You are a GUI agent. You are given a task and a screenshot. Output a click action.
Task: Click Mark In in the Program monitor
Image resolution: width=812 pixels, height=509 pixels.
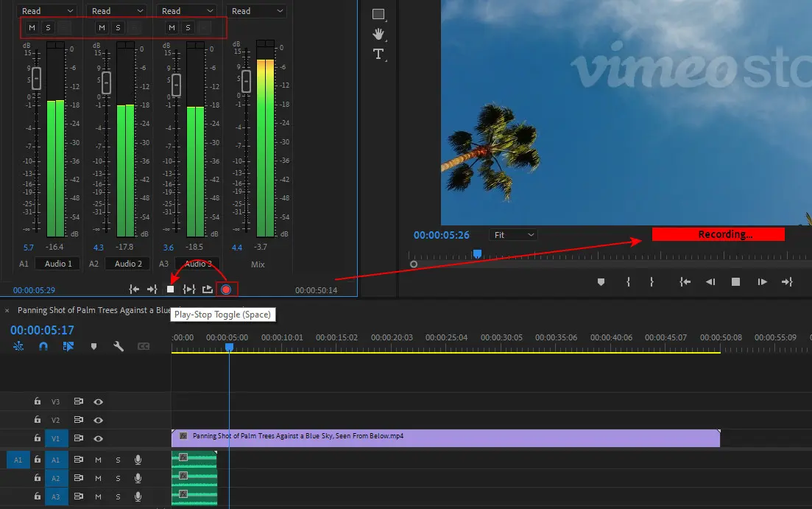click(628, 282)
